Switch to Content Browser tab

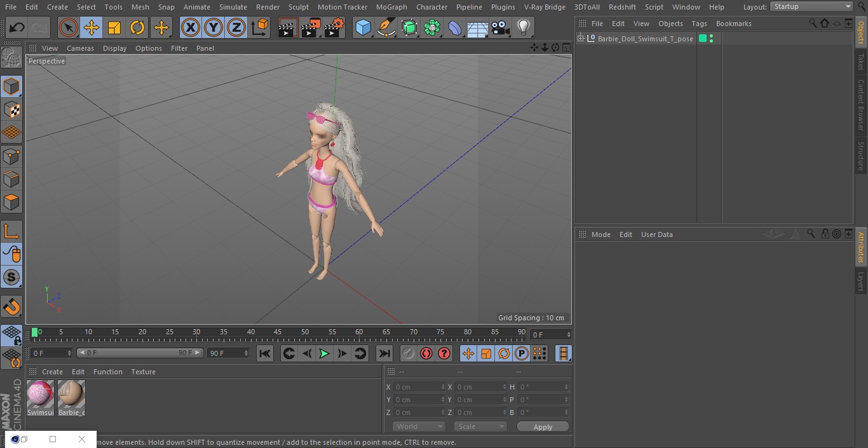tap(861, 105)
